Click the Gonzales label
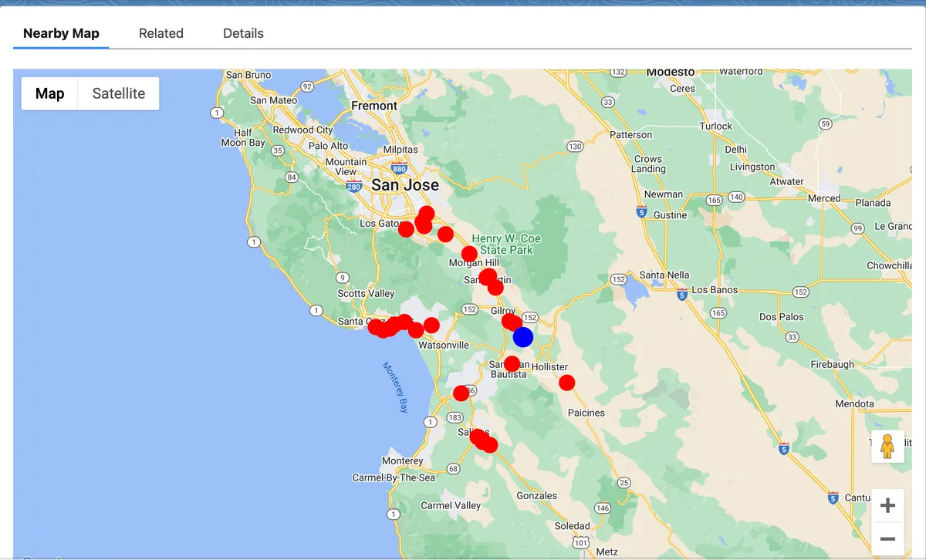 click(537, 496)
